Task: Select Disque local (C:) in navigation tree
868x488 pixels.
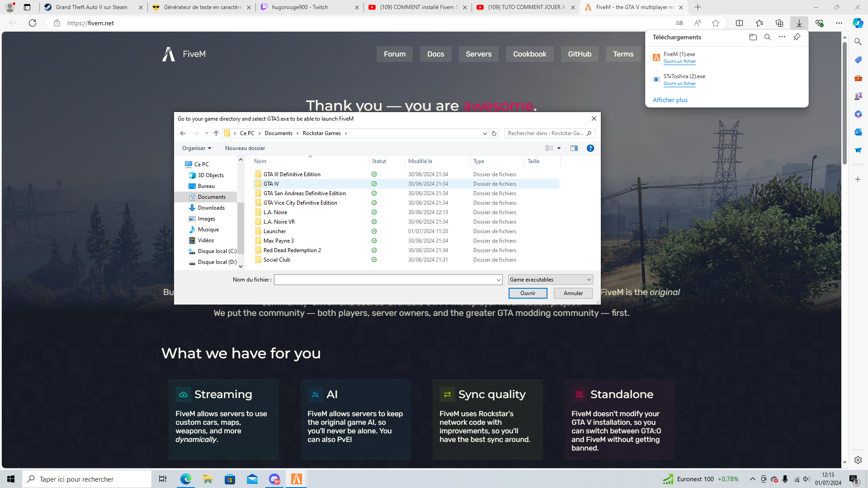Action: [212, 251]
